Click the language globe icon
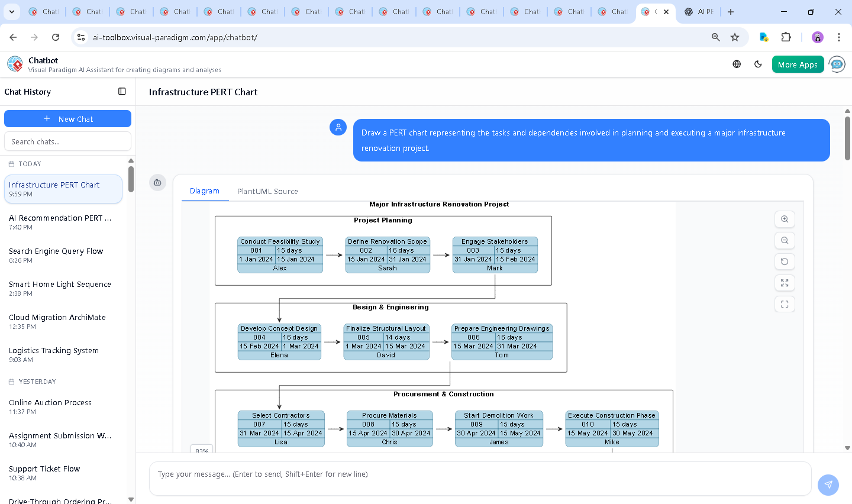Viewport: 852px width, 504px height. pyautogui.click(x=737, y=64)
